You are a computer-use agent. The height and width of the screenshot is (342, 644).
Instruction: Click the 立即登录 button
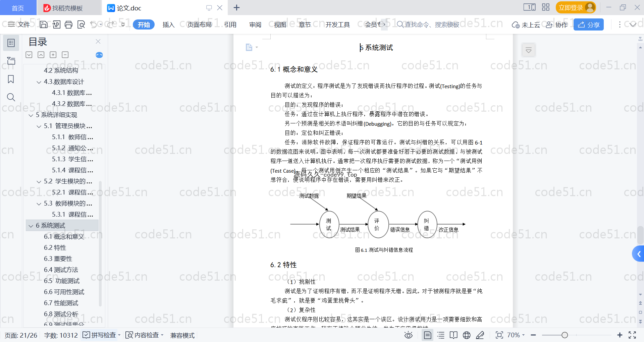(576, 7)
